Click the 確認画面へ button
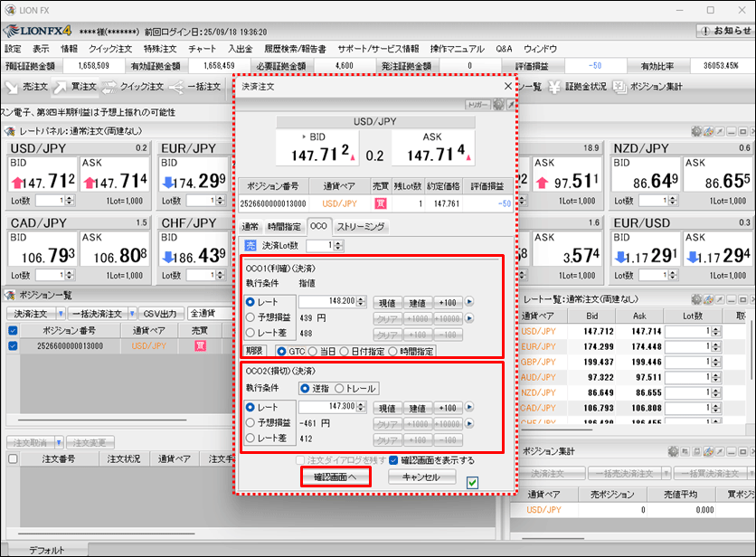756x557 pixels. 335,477
